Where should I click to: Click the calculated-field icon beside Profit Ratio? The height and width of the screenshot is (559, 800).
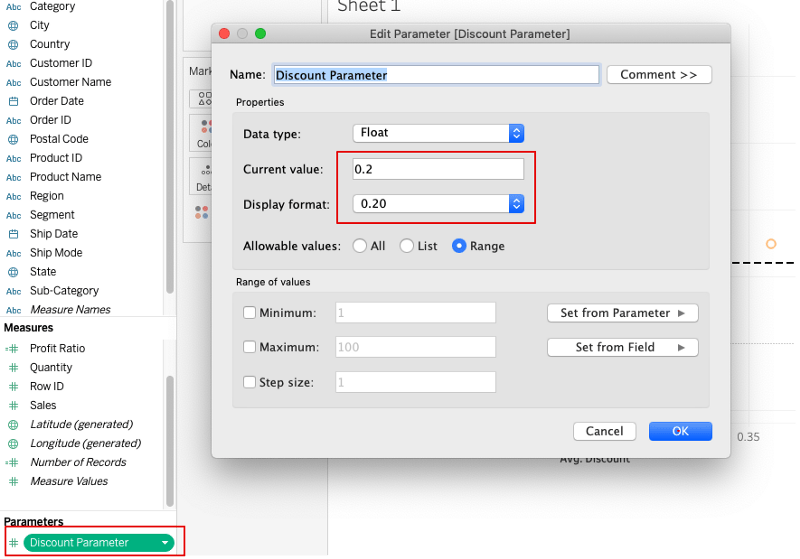tap(12, 349)
